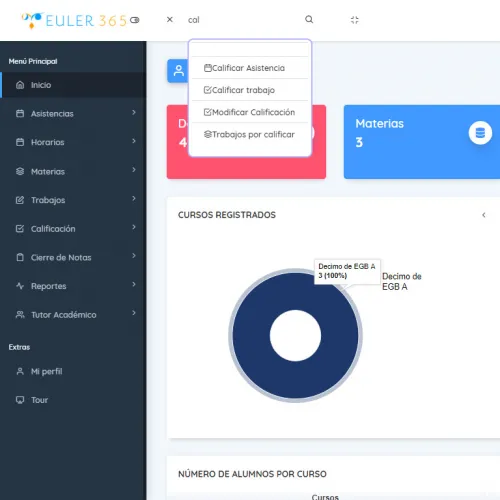Click the clipboard icon next to Cierre de Notas
500x500 pixels.
tap(20, 257)
